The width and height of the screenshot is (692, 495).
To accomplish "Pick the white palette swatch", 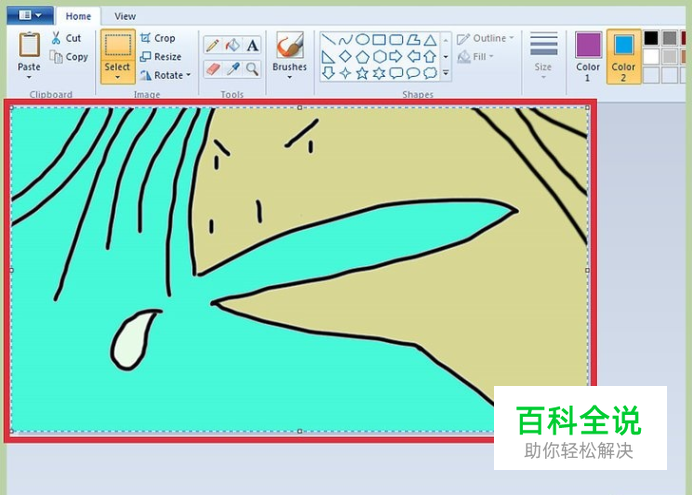I will pyautogui.click(x=651, y=56).
